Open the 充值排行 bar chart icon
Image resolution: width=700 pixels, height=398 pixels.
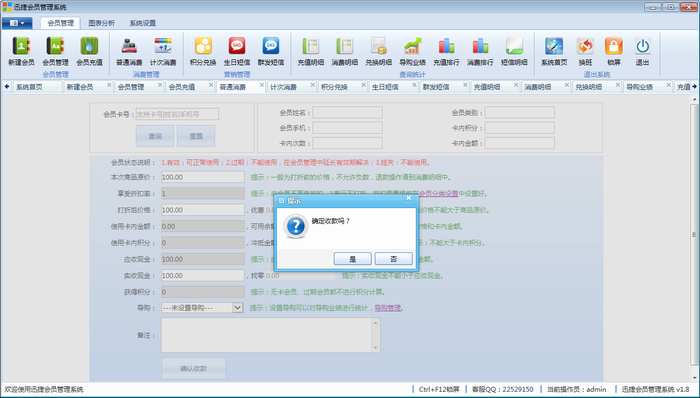tap(446, 51)
